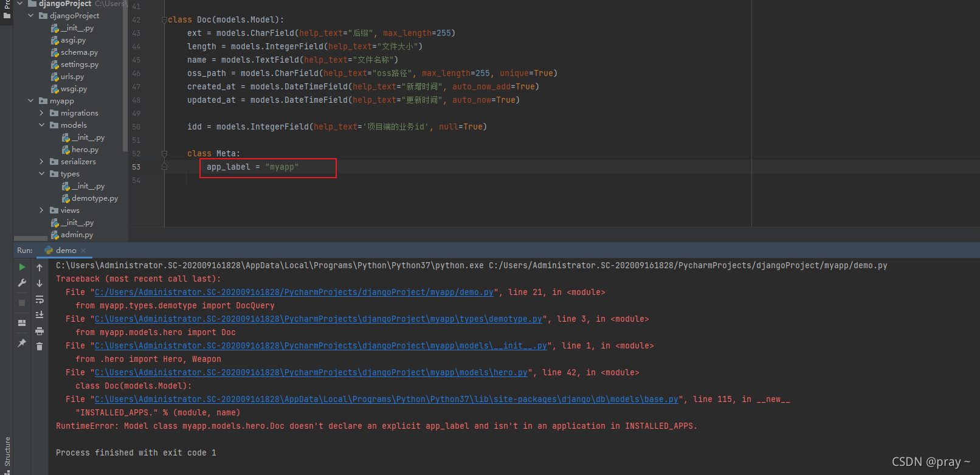The height and width of the screenshot is (475, 980).
Task: Click the project tree horizontal scrollbar
Action: point(30,238)
